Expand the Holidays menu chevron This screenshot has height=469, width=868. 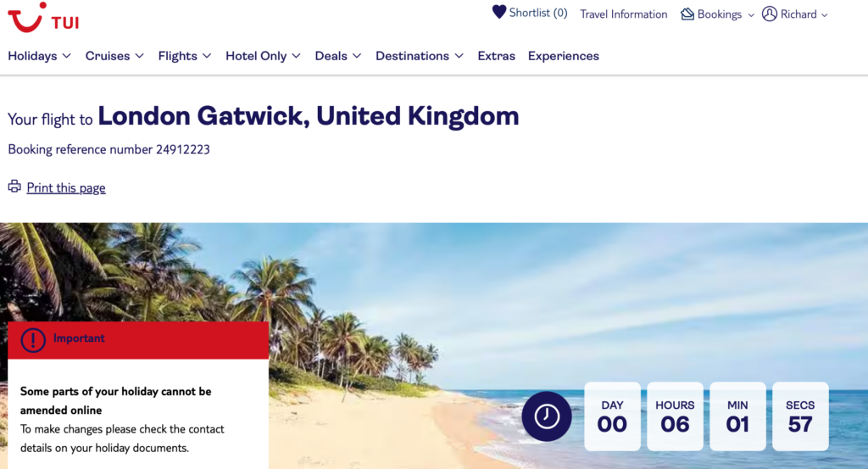tap(67, 56)
